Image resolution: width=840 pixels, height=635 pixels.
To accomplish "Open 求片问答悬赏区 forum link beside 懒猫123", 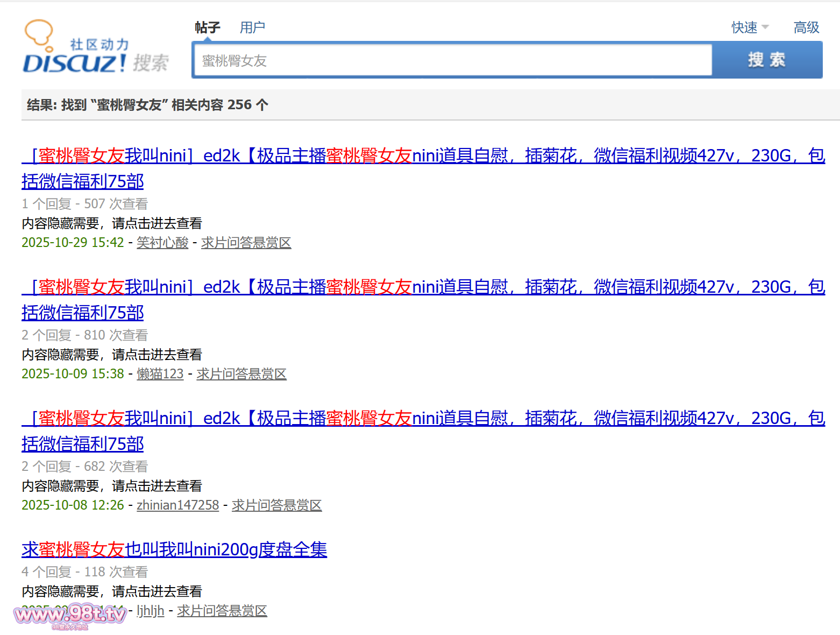I will 241,374.
